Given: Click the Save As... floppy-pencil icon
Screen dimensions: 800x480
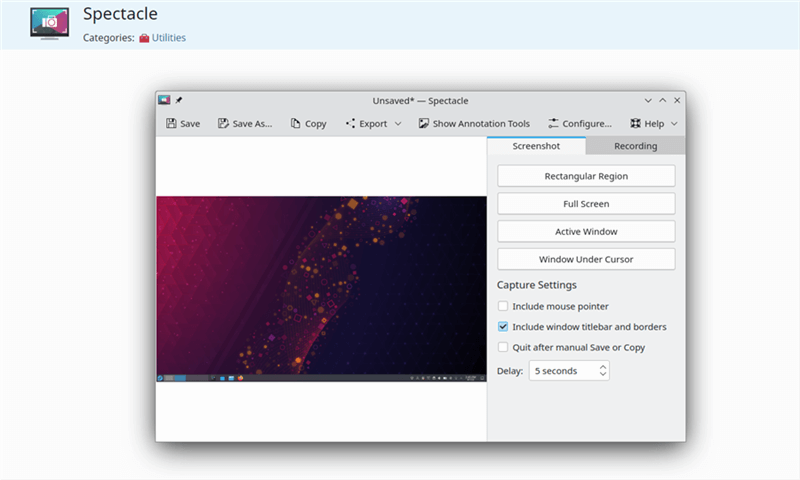Looking at the screenshot, I should tap(223, 123).
